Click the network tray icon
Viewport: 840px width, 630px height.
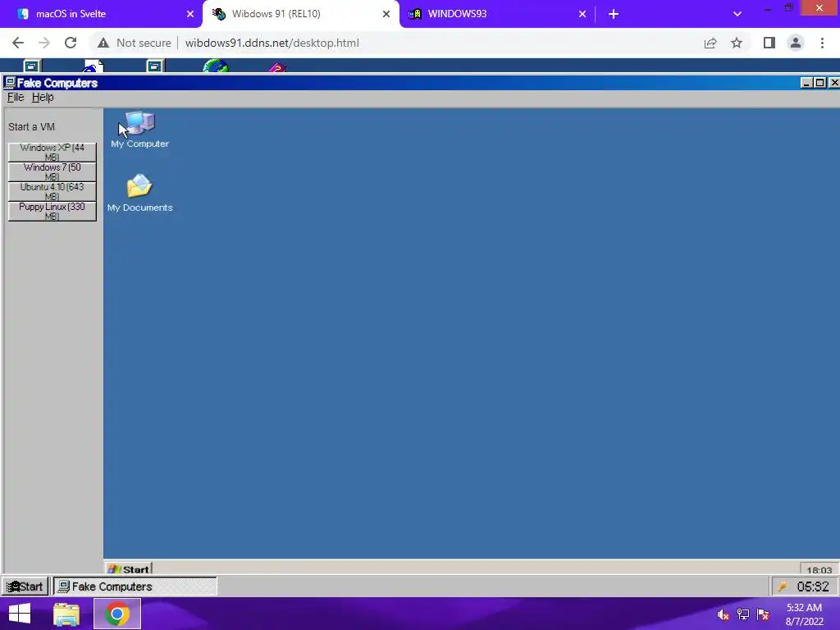[x=742, y=614]
